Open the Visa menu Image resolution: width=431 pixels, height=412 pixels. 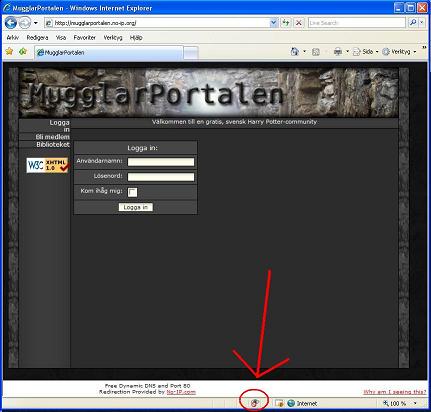(x=61, y=38)
